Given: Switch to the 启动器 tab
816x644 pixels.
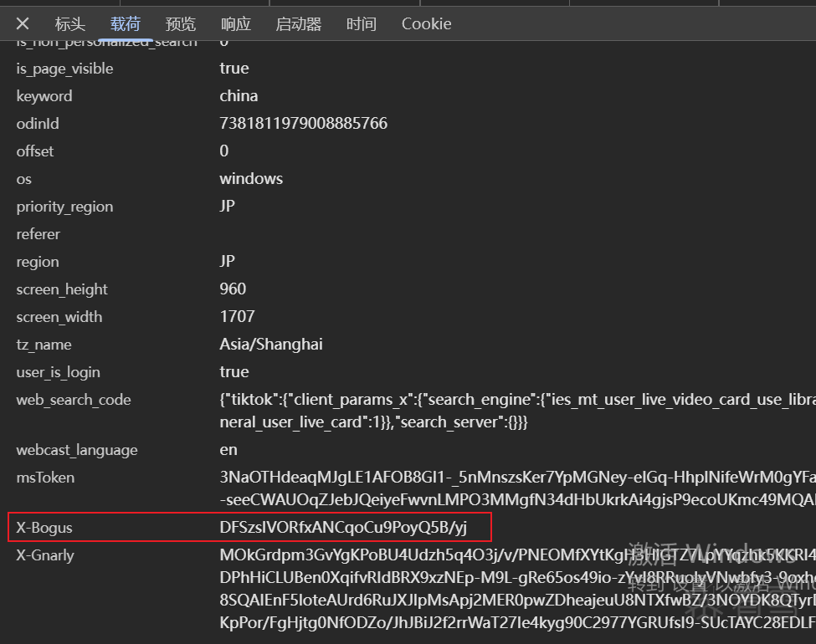Looking at the screenshot, I should [x=299, y=23].
